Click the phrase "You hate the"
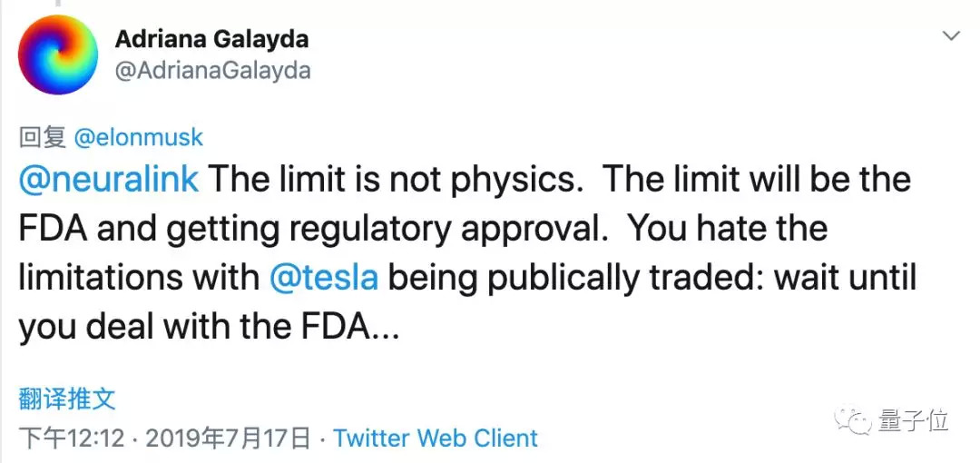The height and width of the screenshot is (463, 980). [x=728, y=228]
